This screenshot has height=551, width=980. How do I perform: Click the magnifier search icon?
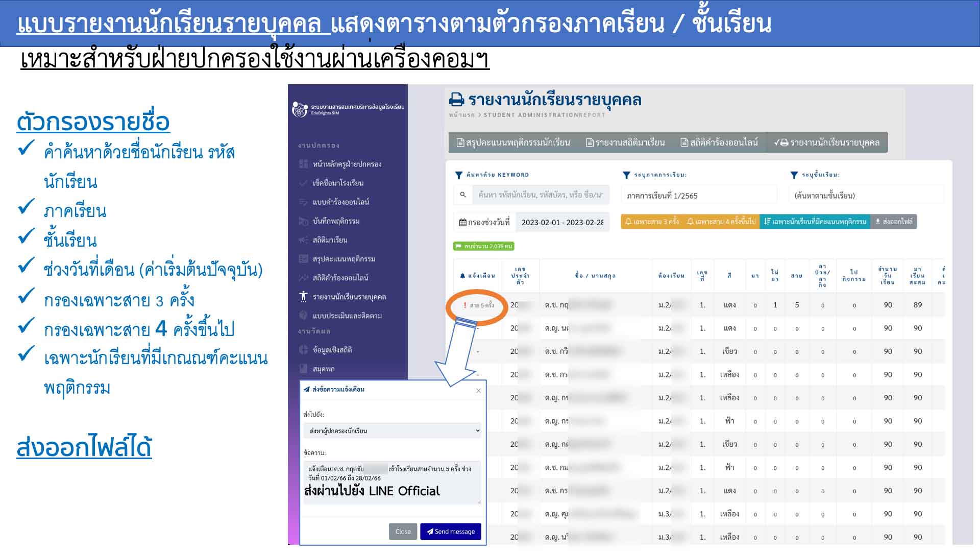(463, 195)
